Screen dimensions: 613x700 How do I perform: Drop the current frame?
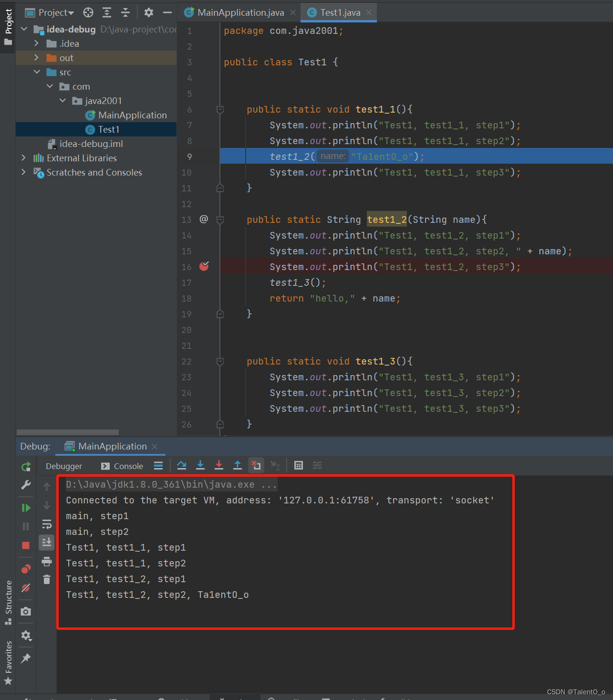[x=256, y=465]
